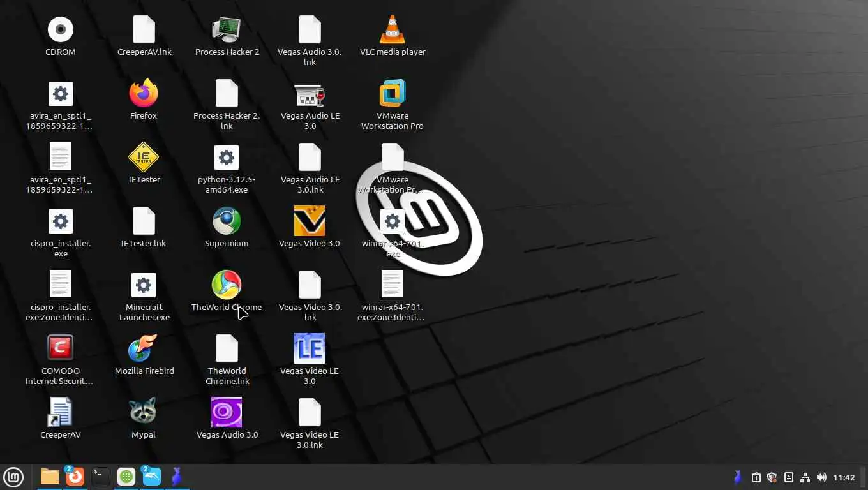The width and height of the screenshot is (868, 490).
Task: Select the Vegas Audio 3.0.lnk file
Action: point(310,29)
